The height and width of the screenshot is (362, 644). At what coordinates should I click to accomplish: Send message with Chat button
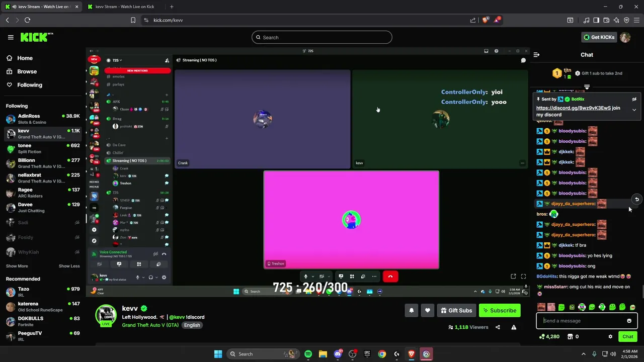628,337
